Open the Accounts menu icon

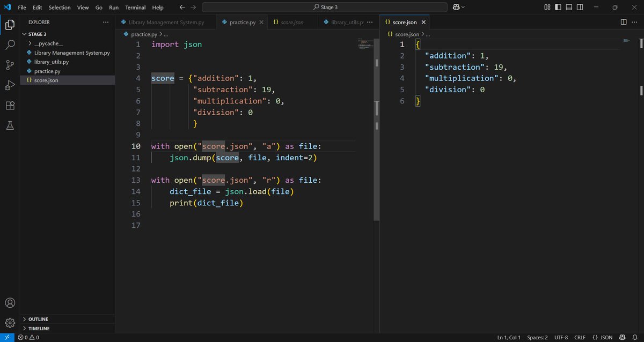[10, 303]
